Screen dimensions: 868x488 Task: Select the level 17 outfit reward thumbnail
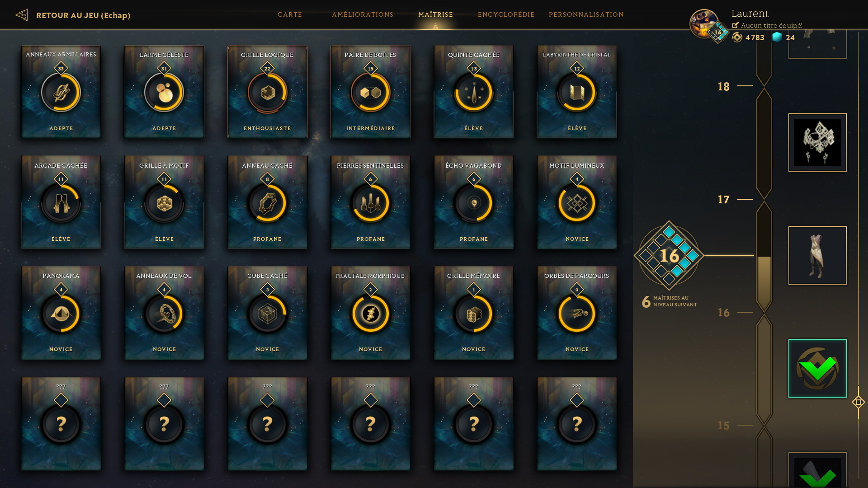click(x=817, y=255)
